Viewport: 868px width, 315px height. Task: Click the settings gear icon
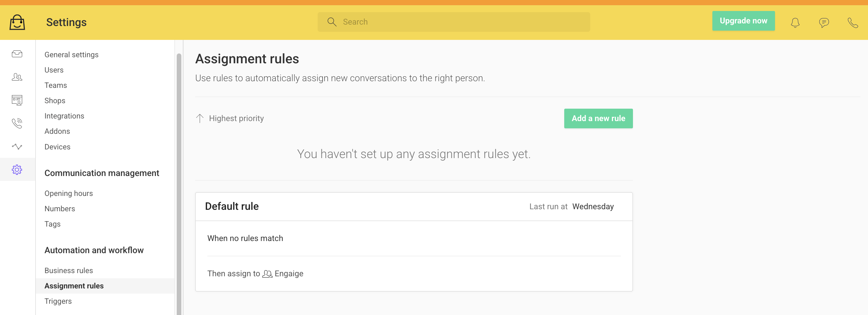(x=17, y=170)
